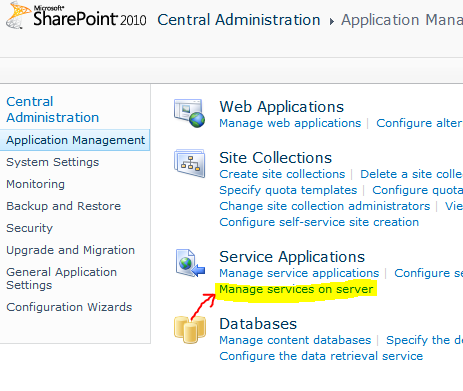Click the breadcrumb separator arrow
463x391 pixels.
[331, 22]
